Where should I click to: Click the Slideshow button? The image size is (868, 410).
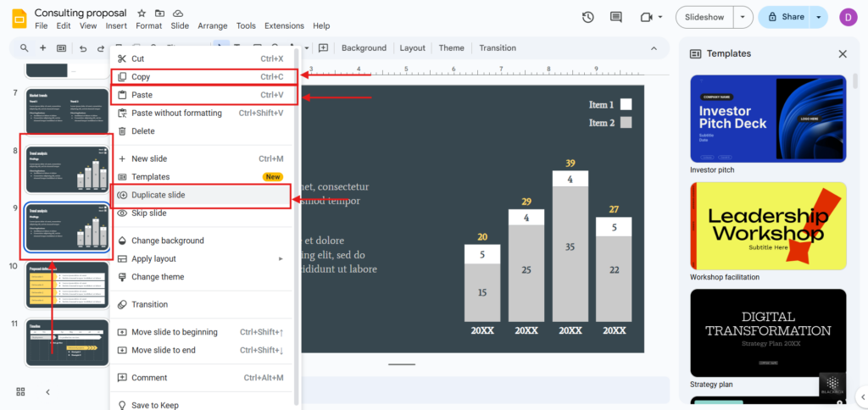(704, 17)
